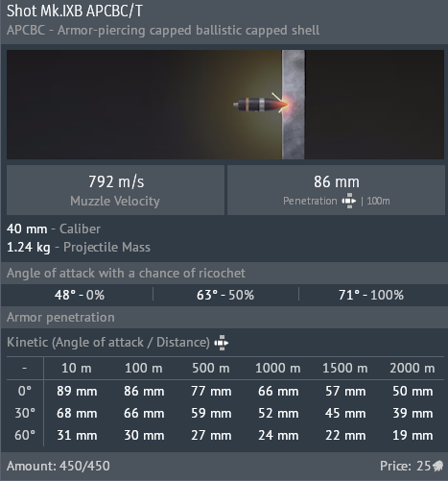Click the 89 mm cell at 10 m
The image size is (448, 481).
77,391
